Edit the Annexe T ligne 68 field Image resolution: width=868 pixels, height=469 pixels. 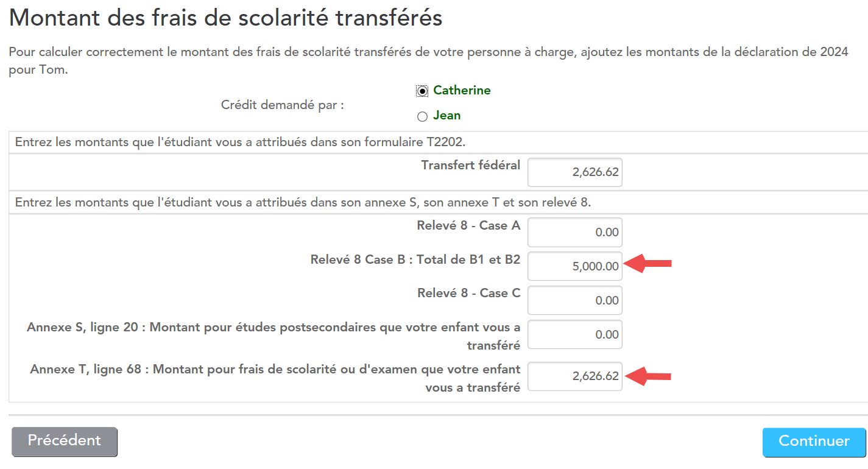click(x=575, y=376)
